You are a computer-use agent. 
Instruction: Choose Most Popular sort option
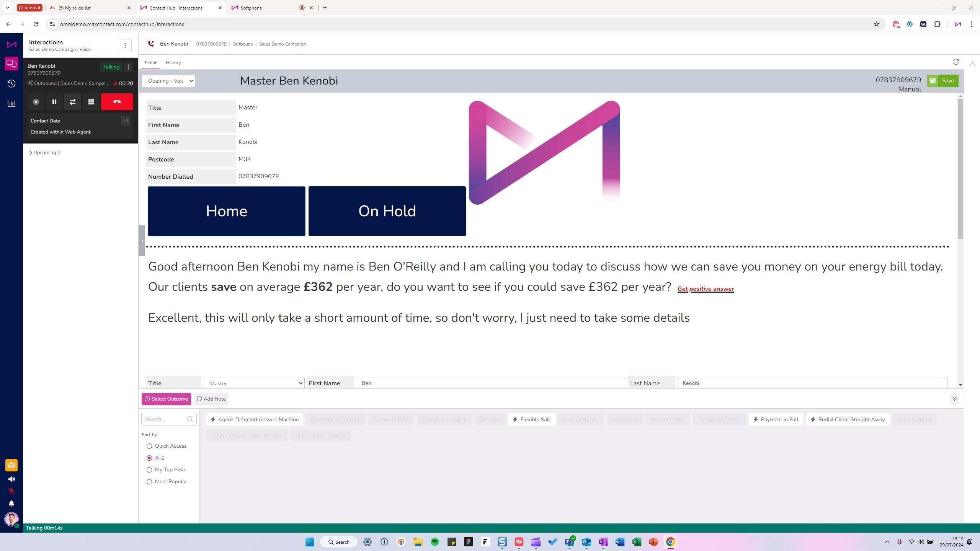[x=149, y=482]
